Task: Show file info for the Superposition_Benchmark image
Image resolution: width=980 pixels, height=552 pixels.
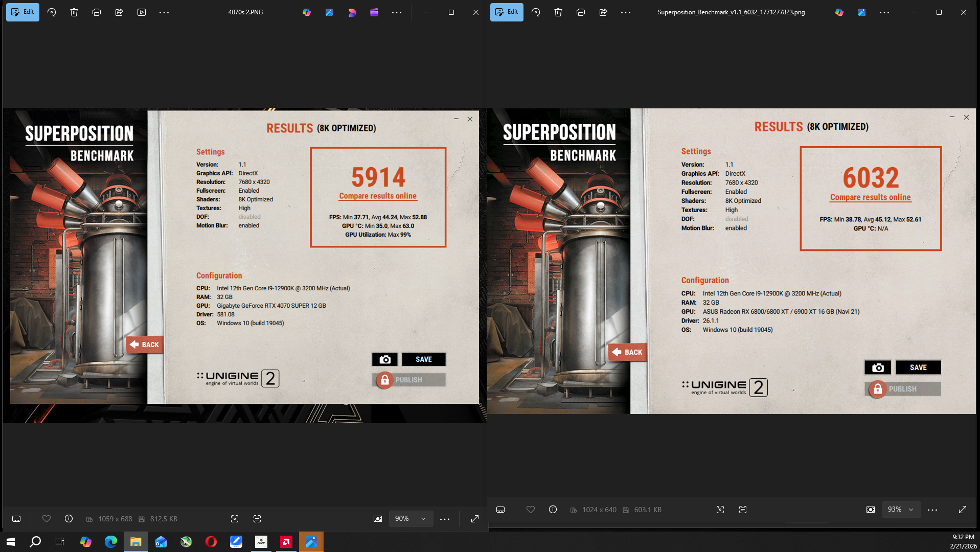Action: [x=553, y=510]
